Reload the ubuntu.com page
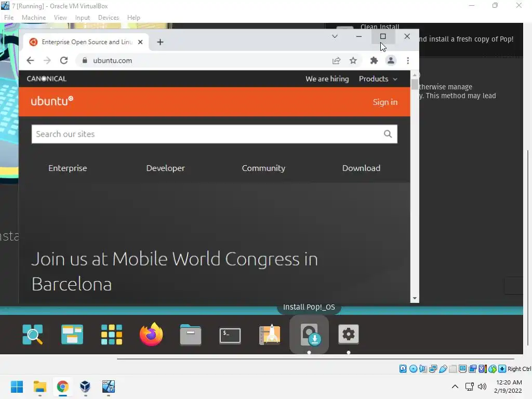This screenshot has width=532, height=399. tap(64, 60)
